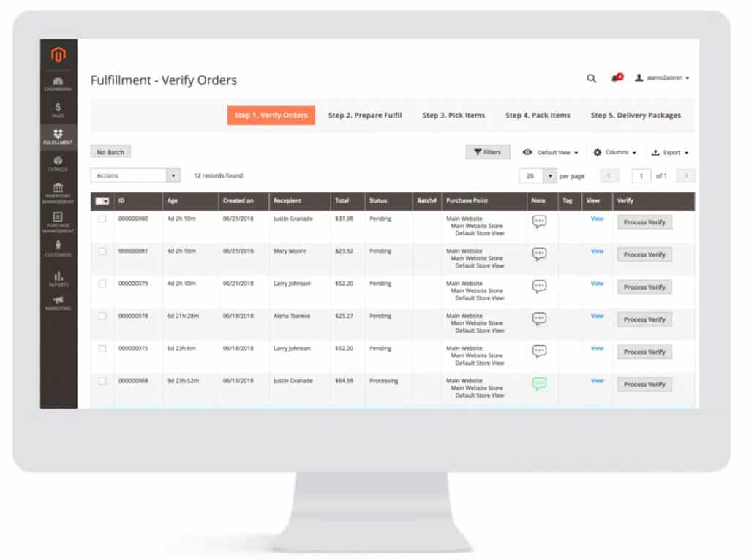Click the note bubble on order 000000068
The image size is (749, 560).
[x=540, y=381]
